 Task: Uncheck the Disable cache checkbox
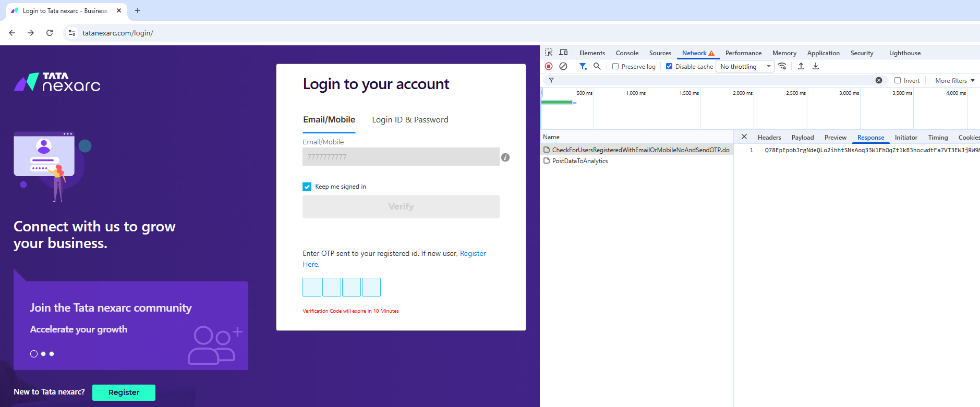pyautogui.click(x=669, y=66)
